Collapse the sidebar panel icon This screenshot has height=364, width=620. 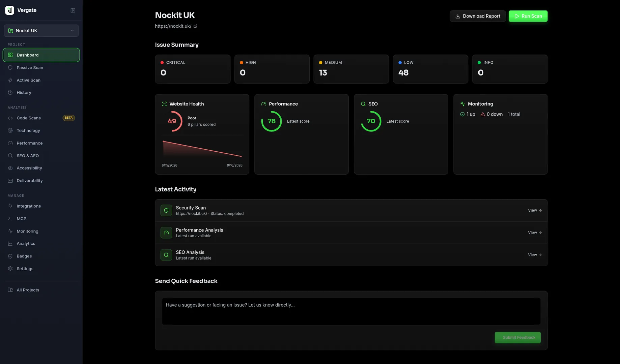pyautogui.click(x=73, y=10)
